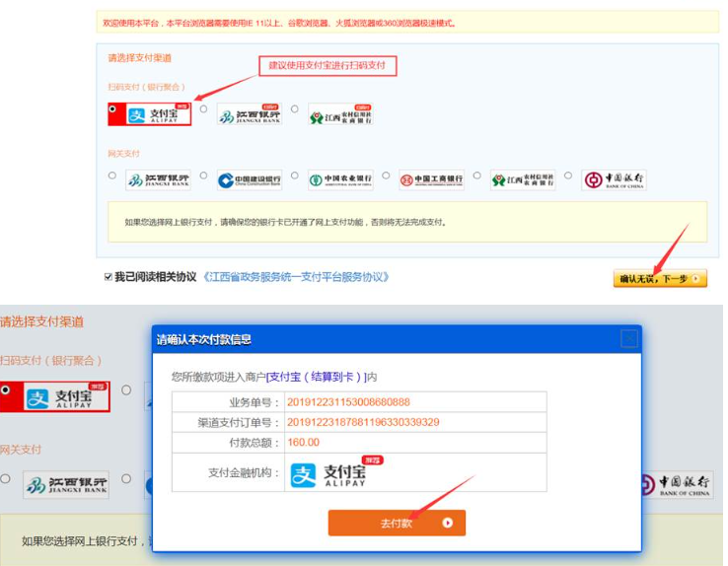
Task: Select Jiangxi Bank gateway radio on upper page
Action: point(112,176)
